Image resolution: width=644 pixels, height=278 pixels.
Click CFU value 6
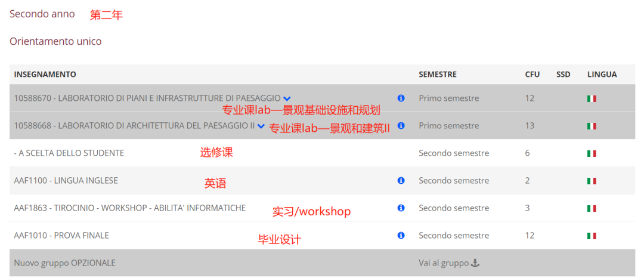coord(527,153)
